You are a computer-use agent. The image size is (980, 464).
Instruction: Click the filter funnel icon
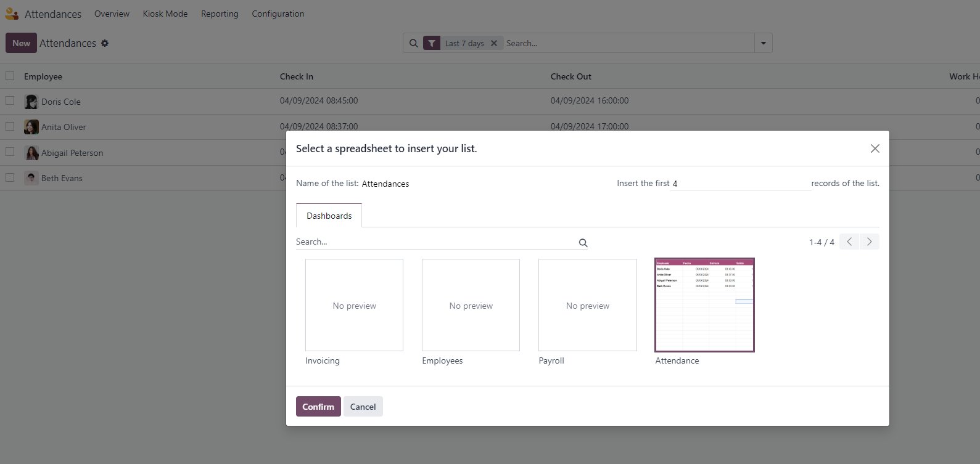pos(432,43)
